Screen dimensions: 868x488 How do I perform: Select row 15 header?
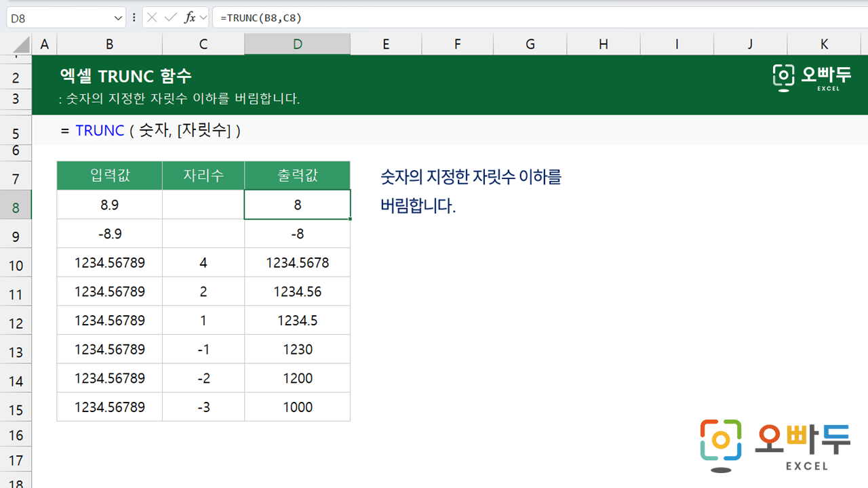16,409
